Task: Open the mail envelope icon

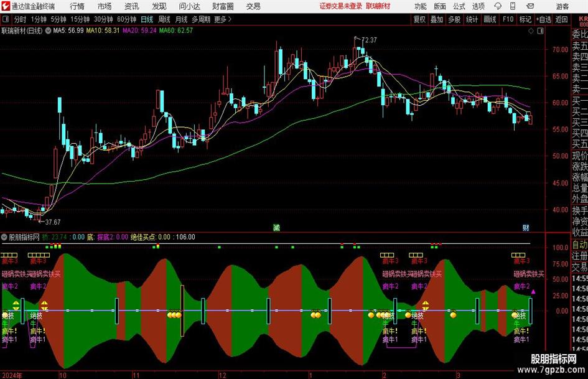Action: click(530, 6)
